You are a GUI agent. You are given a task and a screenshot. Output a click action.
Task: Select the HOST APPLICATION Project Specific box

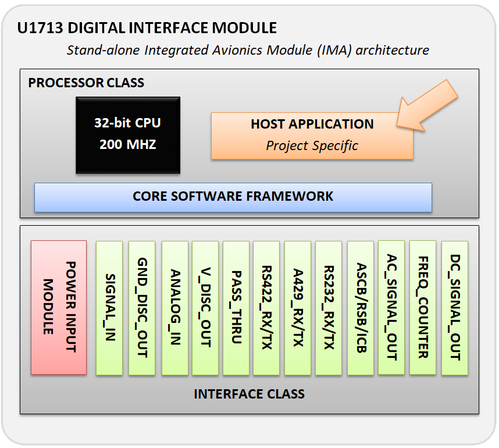coord(312,136)
